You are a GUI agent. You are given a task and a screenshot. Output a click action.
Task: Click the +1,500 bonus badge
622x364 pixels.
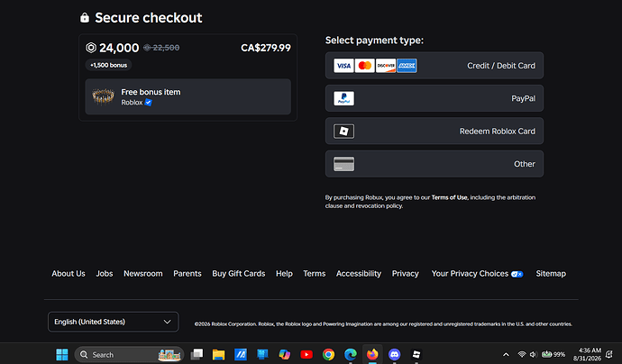108,65
